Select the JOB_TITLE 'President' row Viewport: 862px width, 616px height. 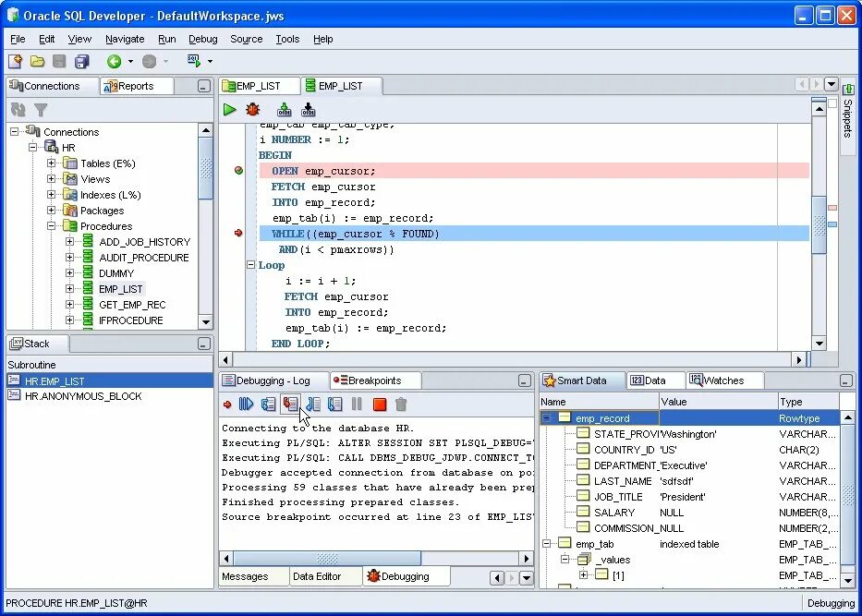(x=690, y=497)
